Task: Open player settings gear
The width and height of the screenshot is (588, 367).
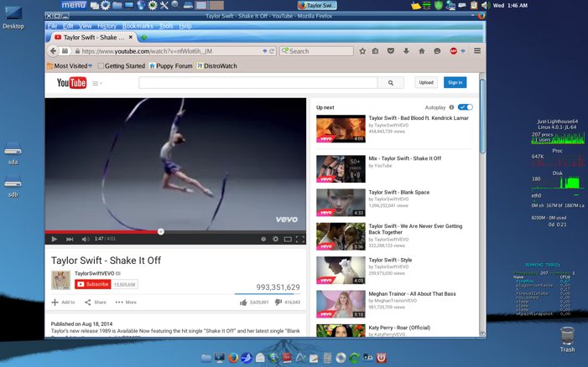Action: point(276,239)
